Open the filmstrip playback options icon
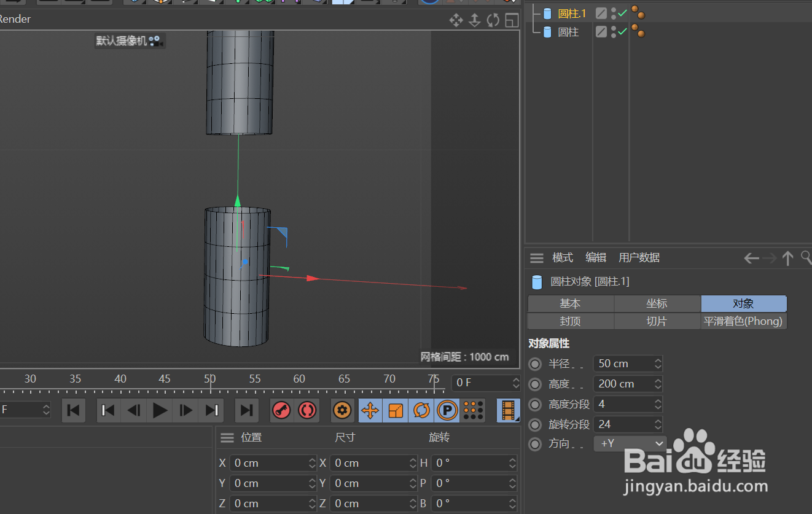812x514 pixels. pyautogui.click(x=509, y=410)
